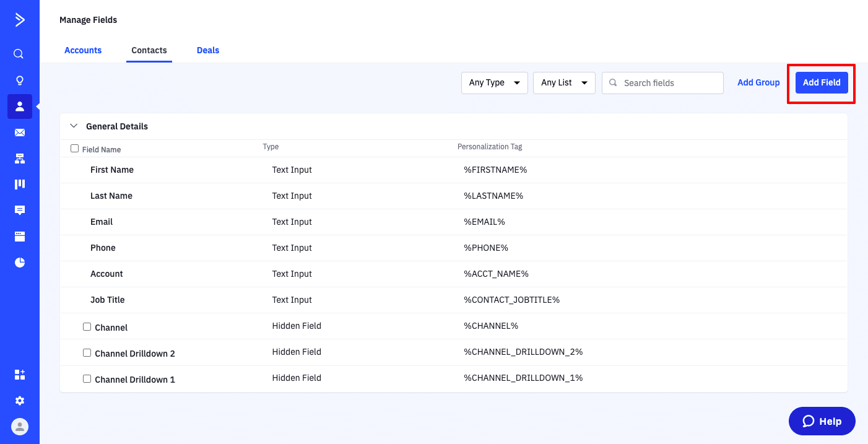Click the Channel field name

point(111,328)
